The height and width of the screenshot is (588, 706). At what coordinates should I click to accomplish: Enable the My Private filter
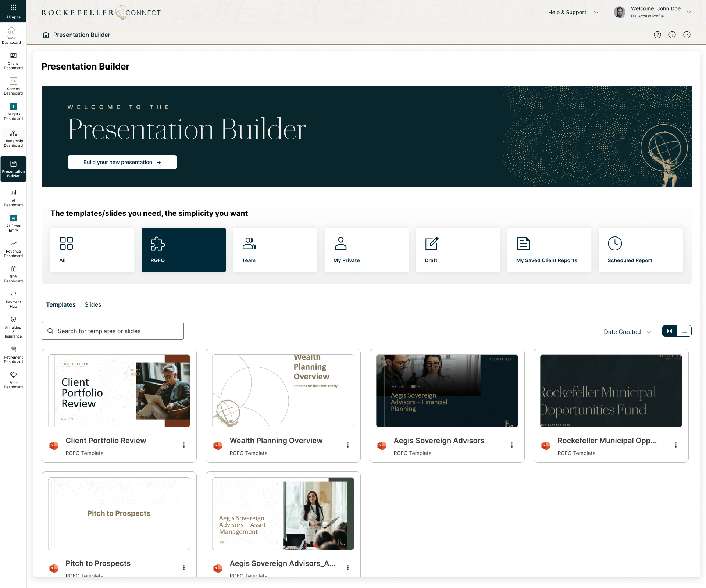coord(367,250)
